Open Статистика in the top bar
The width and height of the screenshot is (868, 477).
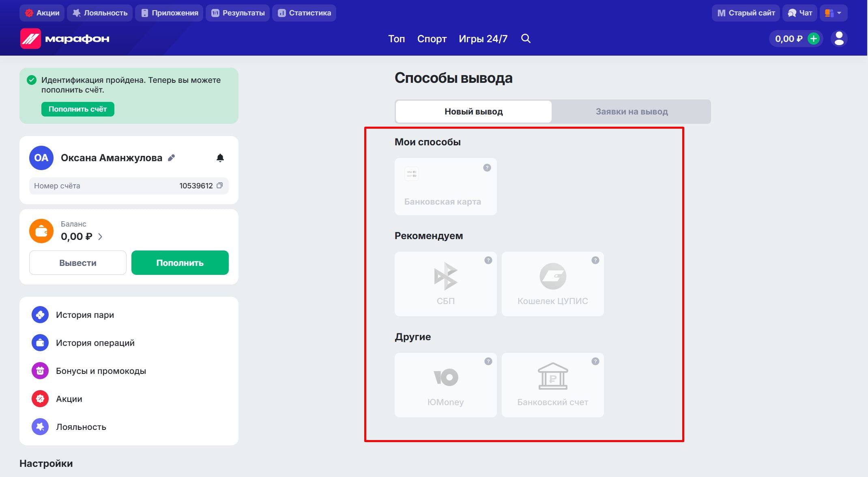coord(304,13)
